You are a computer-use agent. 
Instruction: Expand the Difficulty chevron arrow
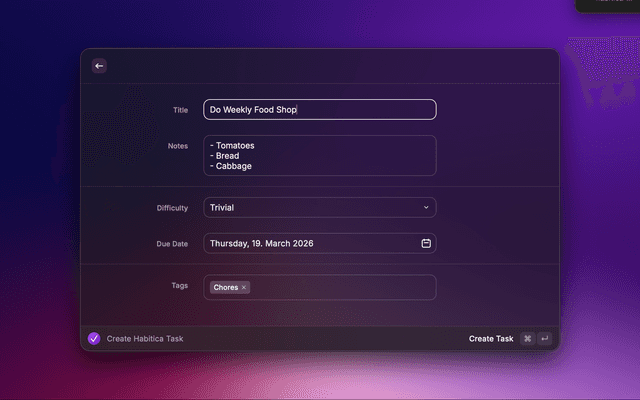point(426,208)
